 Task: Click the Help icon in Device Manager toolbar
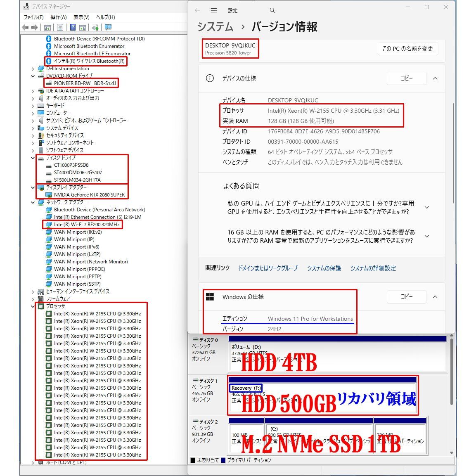click(x=72, y=27)
